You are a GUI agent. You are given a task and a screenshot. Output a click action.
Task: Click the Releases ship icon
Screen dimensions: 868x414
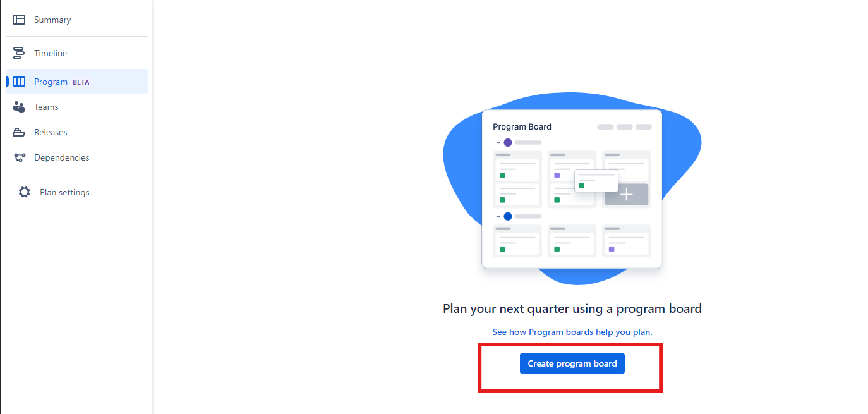[x=19, y=132]
